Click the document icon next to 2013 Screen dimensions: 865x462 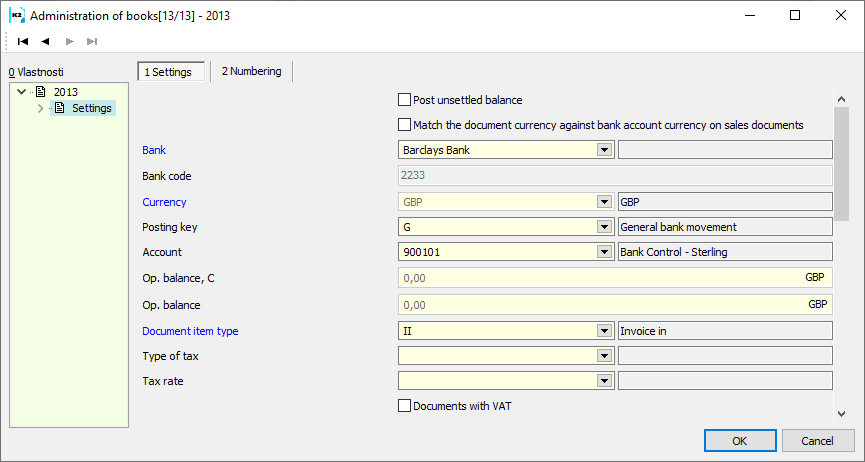coord(41,92)
